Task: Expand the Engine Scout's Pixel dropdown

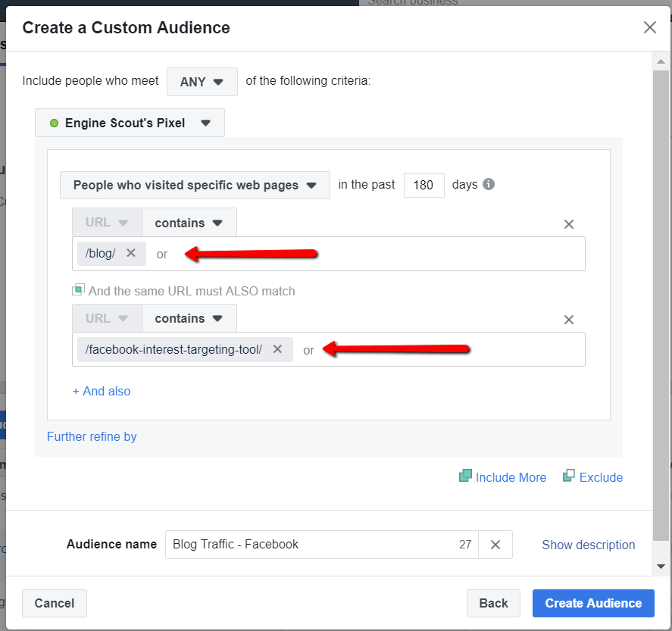Action: [130, 123]
